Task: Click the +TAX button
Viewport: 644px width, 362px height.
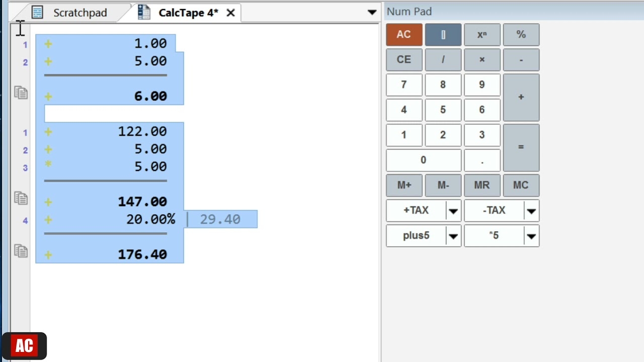Action: pyautogui.click(x=416, y=211)
